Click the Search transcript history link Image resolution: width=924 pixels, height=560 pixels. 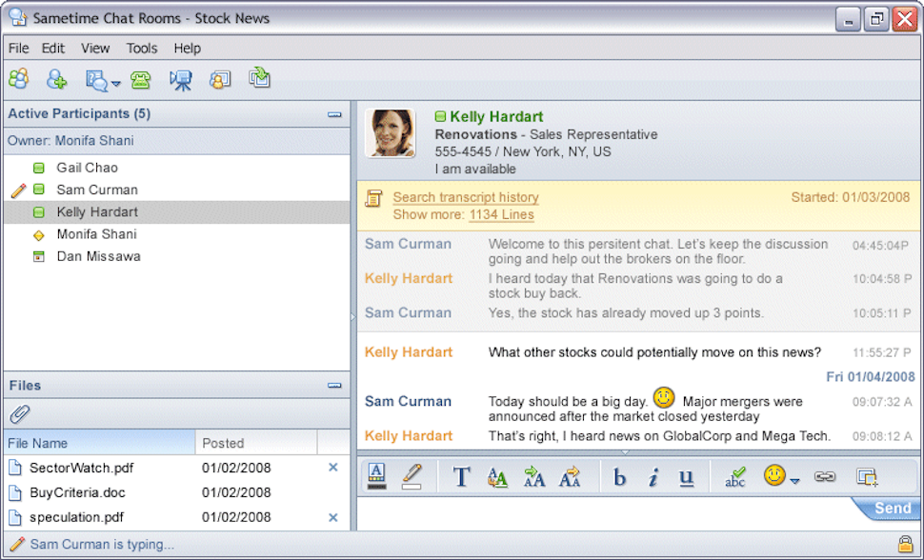click(x=466, y=197)
